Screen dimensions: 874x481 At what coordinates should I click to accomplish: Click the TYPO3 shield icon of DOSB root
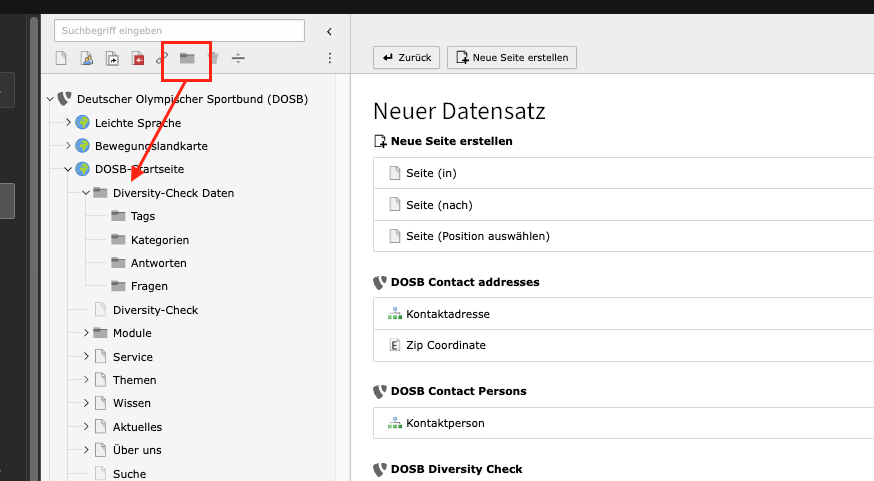coord(65,99)
